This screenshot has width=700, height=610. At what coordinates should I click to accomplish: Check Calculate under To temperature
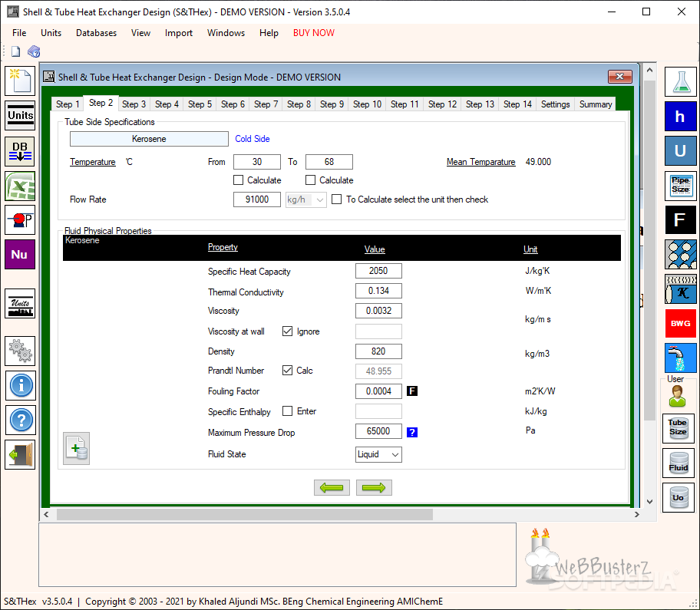[x=310, y=180]
